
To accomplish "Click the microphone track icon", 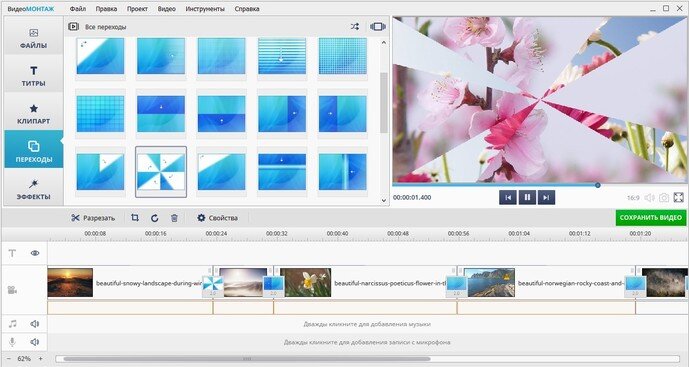I will click(12, 342).
